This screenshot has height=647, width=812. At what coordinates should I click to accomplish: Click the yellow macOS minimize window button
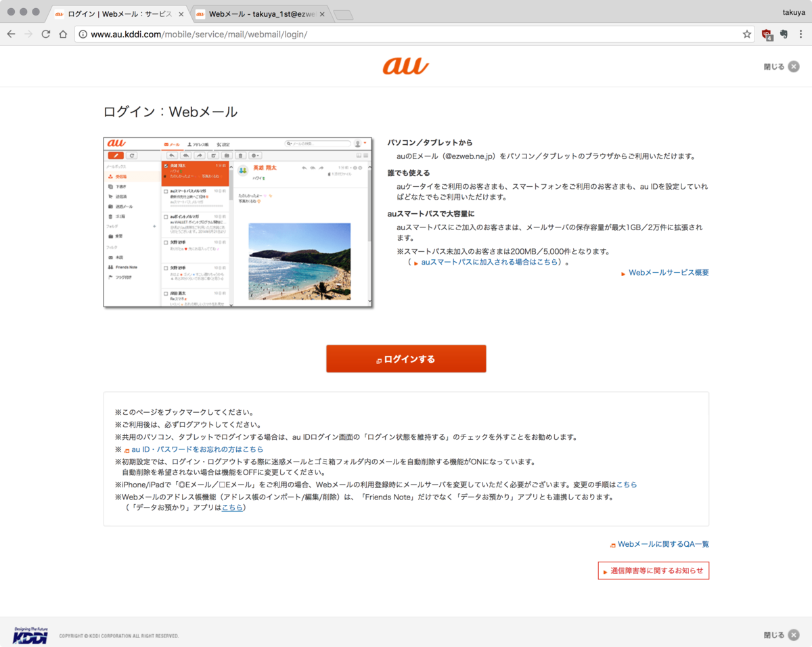point(24,12)
